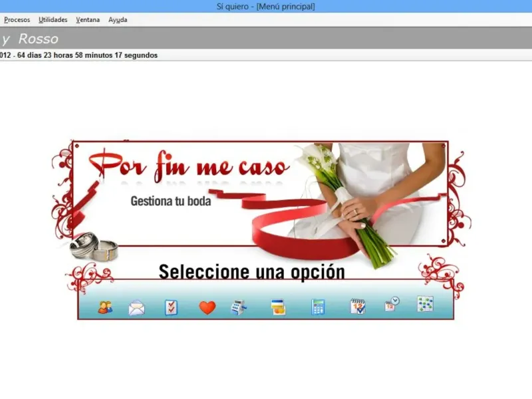Open the checklist tasks icon

(171, 308)
